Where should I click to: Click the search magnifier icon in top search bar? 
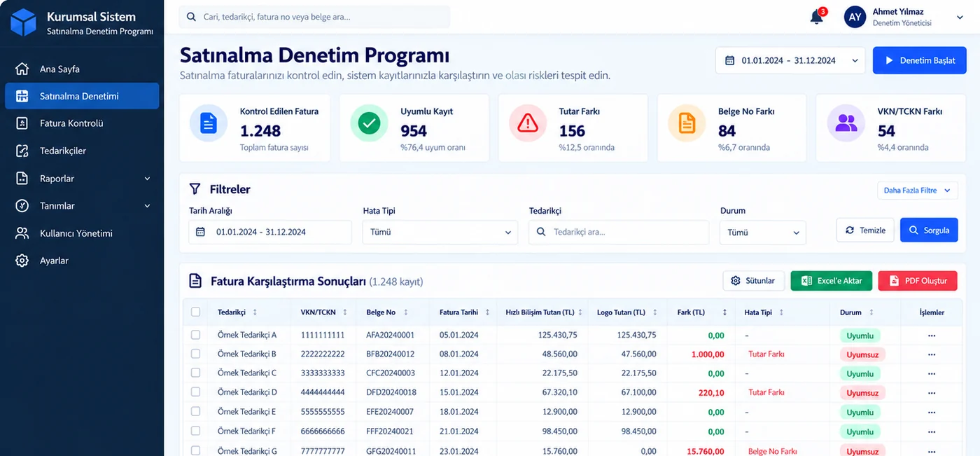coord(192,17)
